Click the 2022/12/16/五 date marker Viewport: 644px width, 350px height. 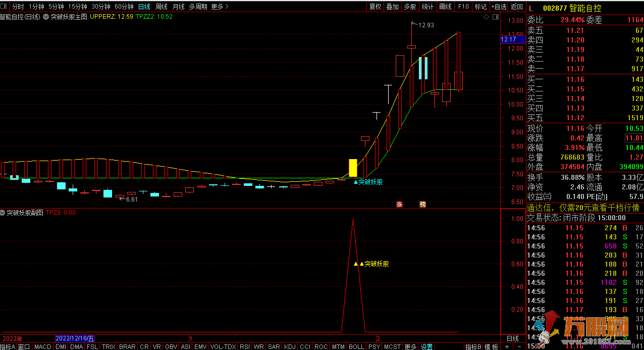(75, 338)
